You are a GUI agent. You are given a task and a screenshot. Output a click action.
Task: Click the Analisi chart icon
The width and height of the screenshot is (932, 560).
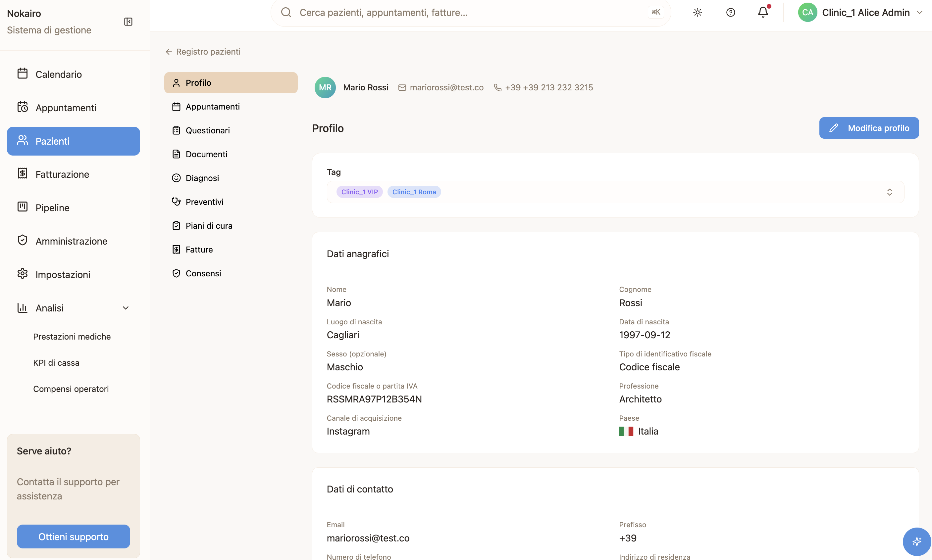(x=23, y=307)
